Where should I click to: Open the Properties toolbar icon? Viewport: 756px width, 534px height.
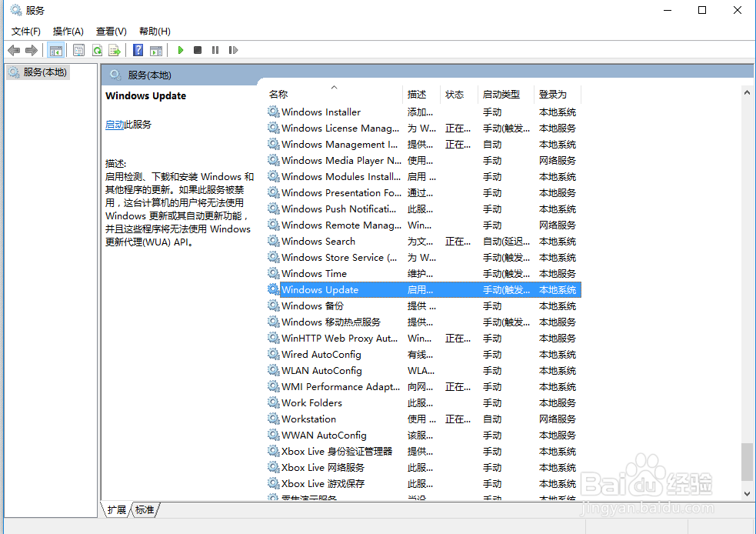78,50
